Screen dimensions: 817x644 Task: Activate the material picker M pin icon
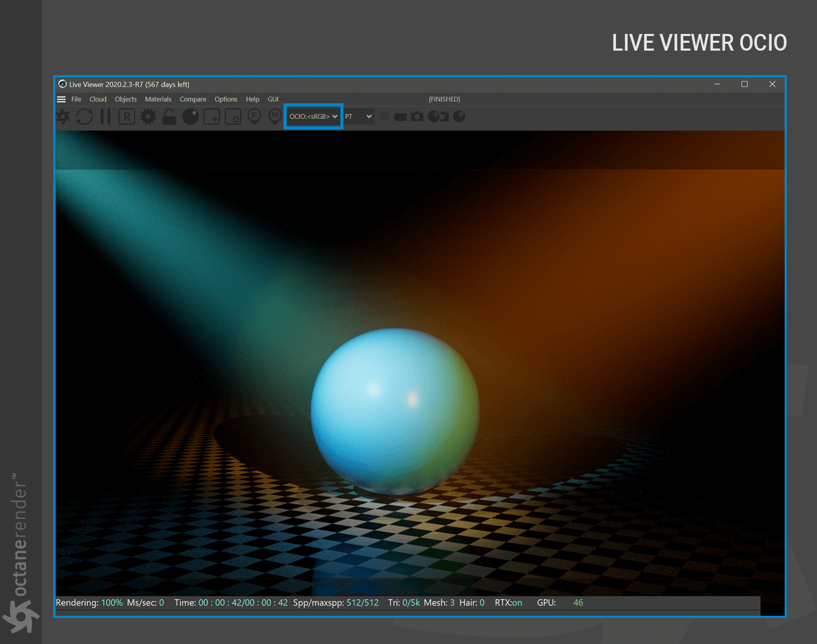[275, 116]
